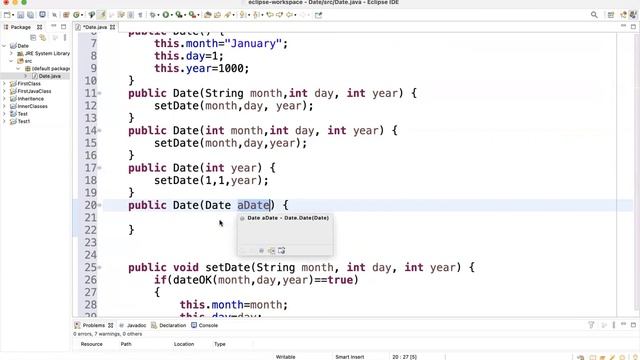The width and height of the screenshot is (640, 360).
Task: Select the default package item
Action: tap(50, 69)
